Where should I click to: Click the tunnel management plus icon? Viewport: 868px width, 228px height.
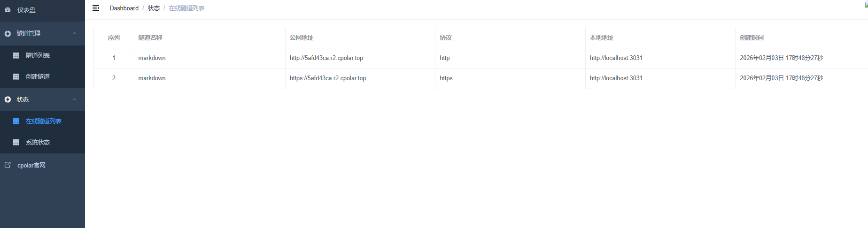tap(8, 34)
